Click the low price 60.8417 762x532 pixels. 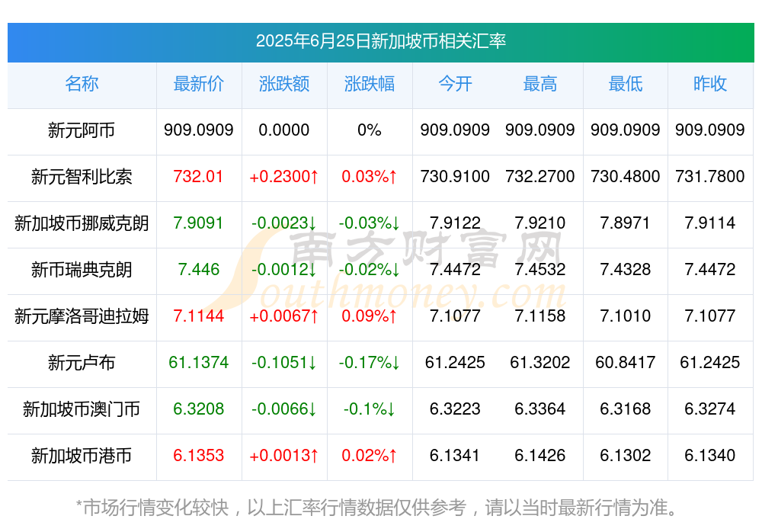point(626,363)
